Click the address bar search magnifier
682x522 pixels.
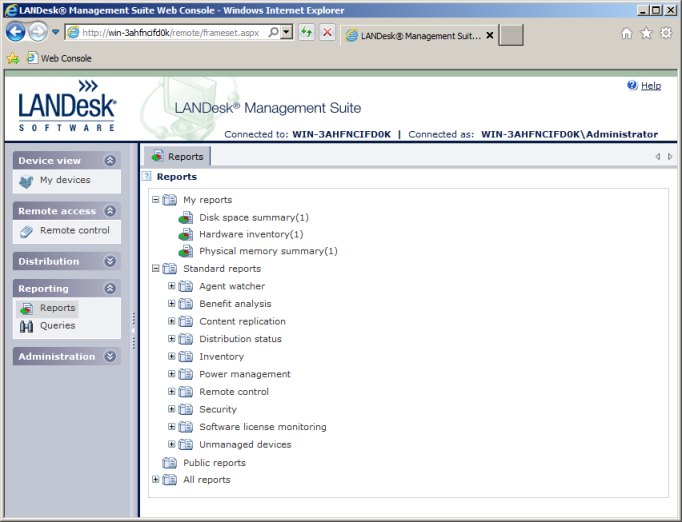274,32
